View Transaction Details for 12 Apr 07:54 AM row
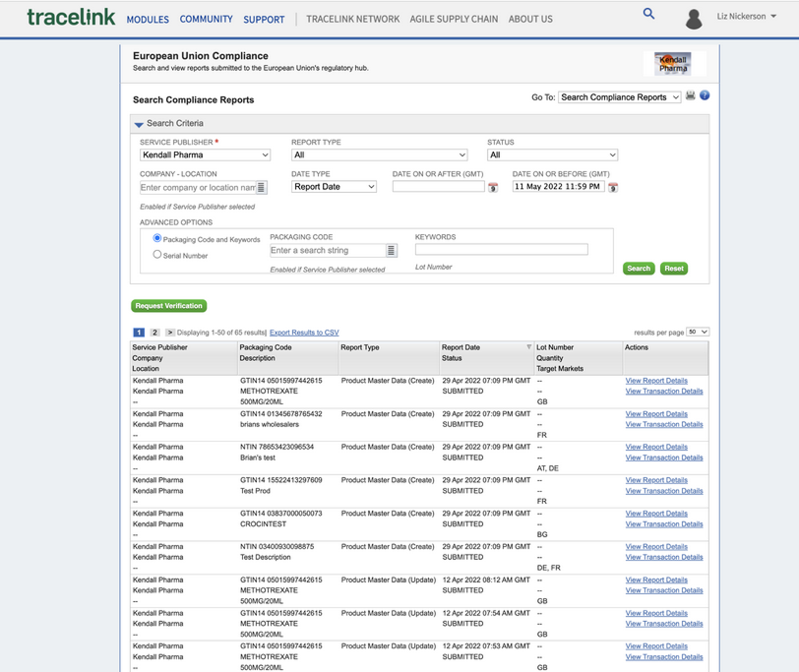Screen dimensions: 799x672 664,624
